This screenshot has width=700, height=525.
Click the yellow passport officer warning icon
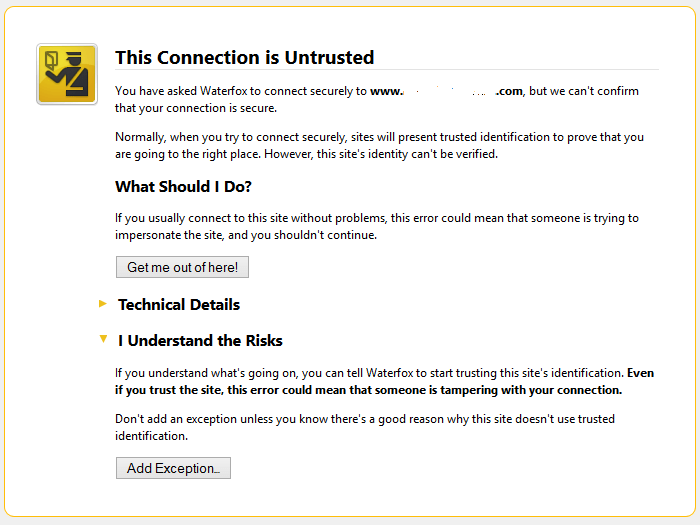tap(67, 74)
